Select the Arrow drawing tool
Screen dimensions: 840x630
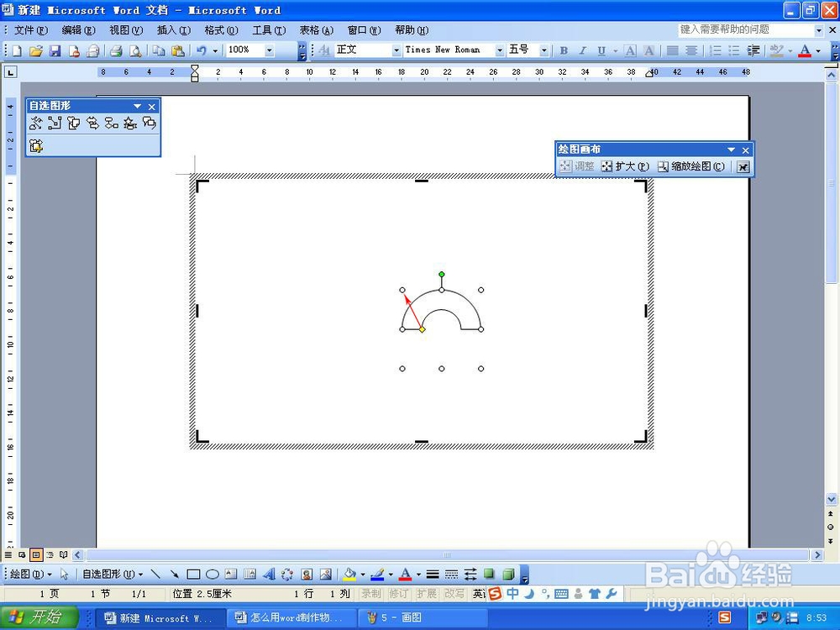pyautogui.click(x=174, y=575)
